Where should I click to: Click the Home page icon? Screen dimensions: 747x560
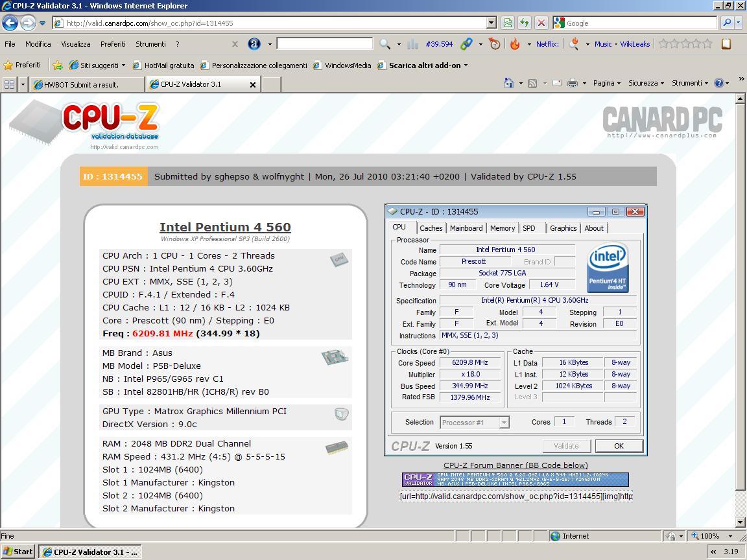click(x=509, y=84)
